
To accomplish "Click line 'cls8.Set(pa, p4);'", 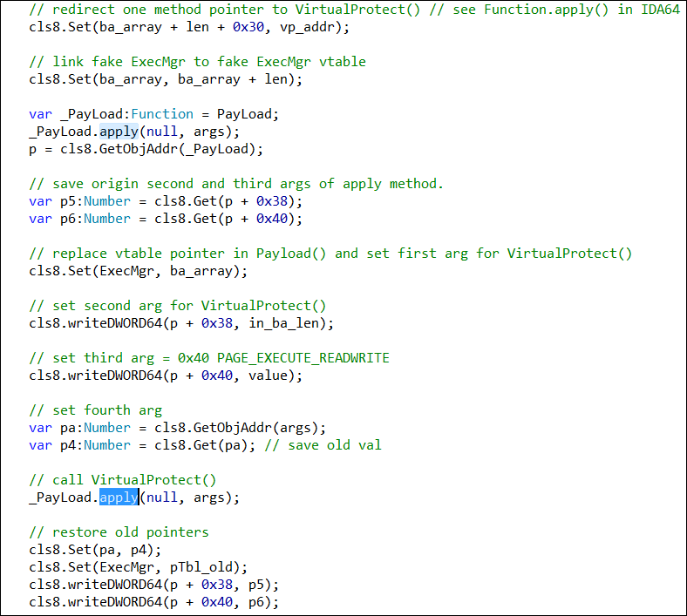I will click(95, 550).
